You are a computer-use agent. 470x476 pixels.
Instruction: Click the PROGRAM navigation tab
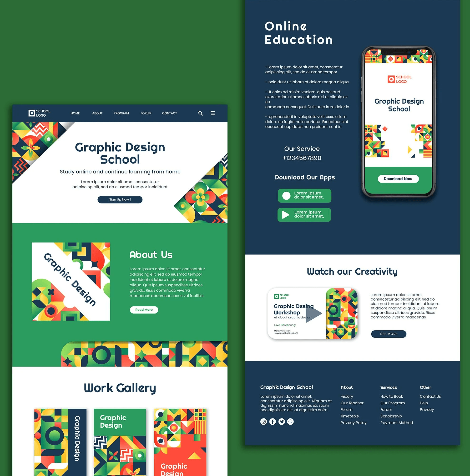click(x=121, y=114)
